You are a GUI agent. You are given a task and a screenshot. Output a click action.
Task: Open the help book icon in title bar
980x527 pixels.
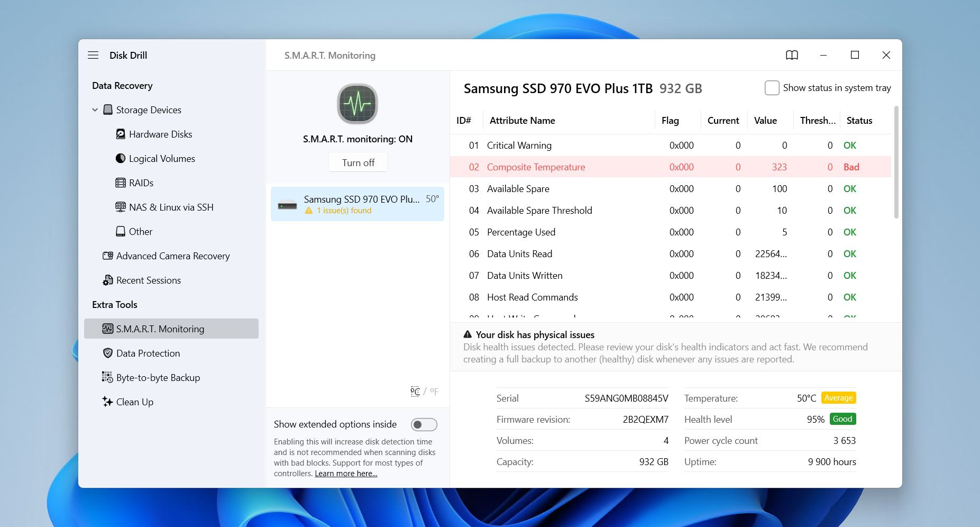792,55
